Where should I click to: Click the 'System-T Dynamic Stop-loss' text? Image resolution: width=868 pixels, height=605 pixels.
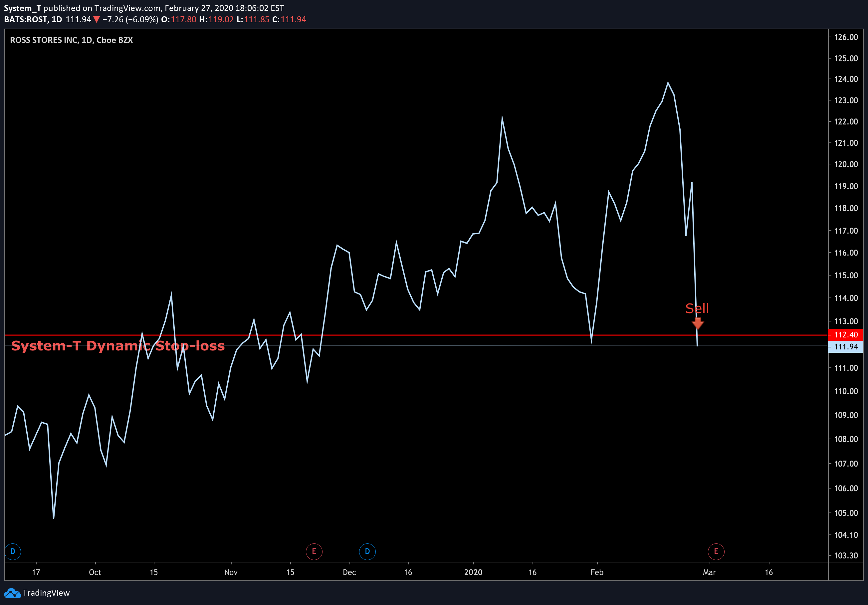(118, 346)
